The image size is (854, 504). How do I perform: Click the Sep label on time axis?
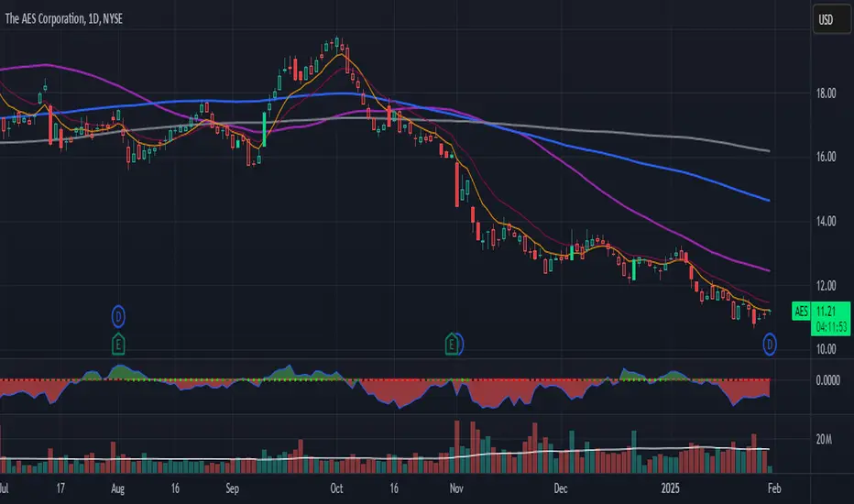(x=232, y=488)
